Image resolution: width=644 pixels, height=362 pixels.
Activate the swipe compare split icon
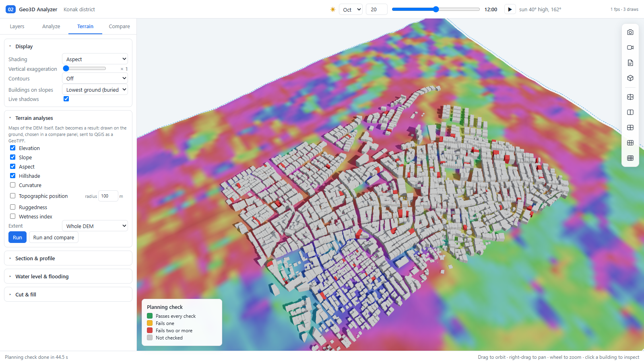pyautogui.click(x=630, y=97)
